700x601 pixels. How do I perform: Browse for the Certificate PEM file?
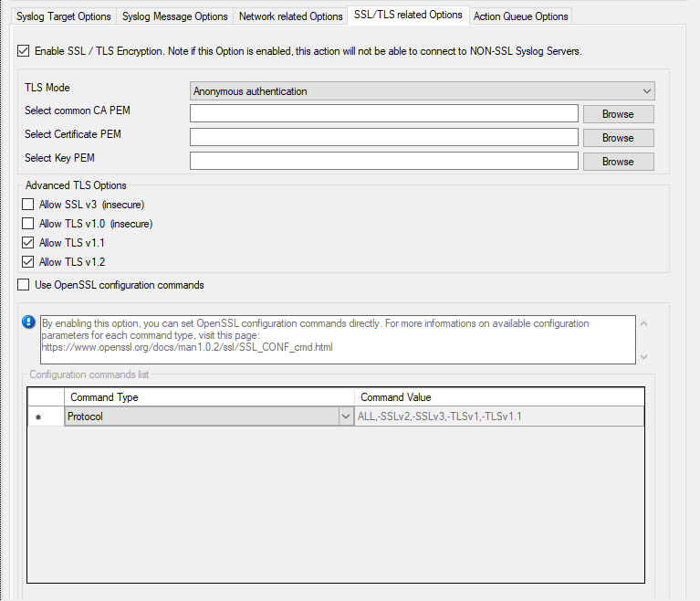click(x=618, y=138)
